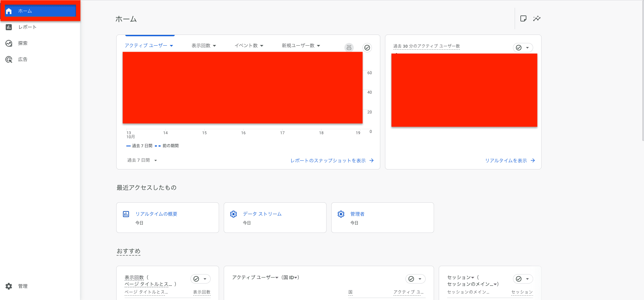Click the chart icon on リアルタイムの概要 card

(126, 214)
